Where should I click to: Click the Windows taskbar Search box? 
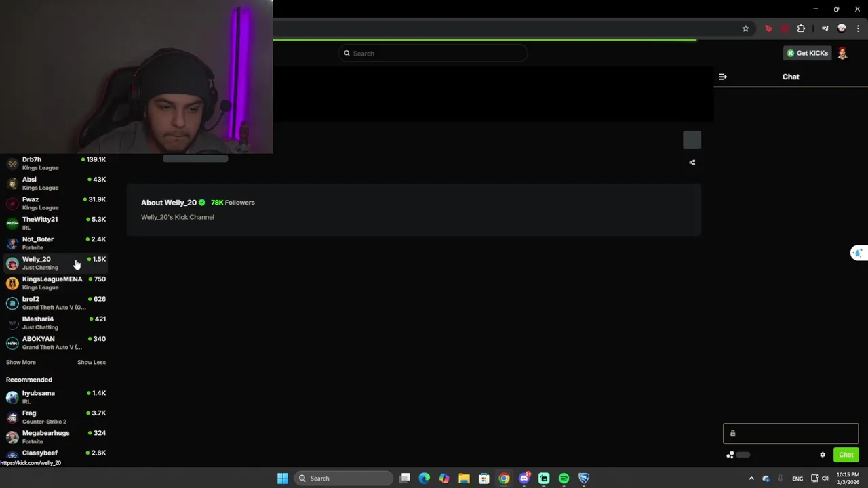[x=343, y=479]
